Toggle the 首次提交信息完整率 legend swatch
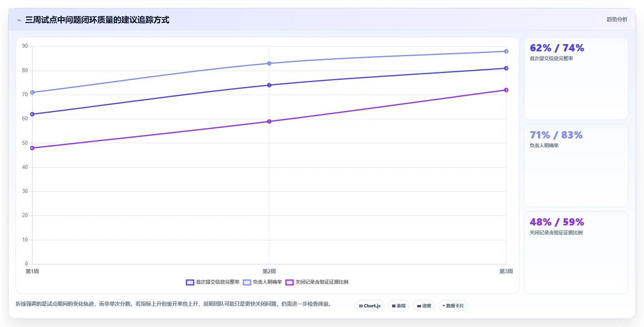 (190, 282)
